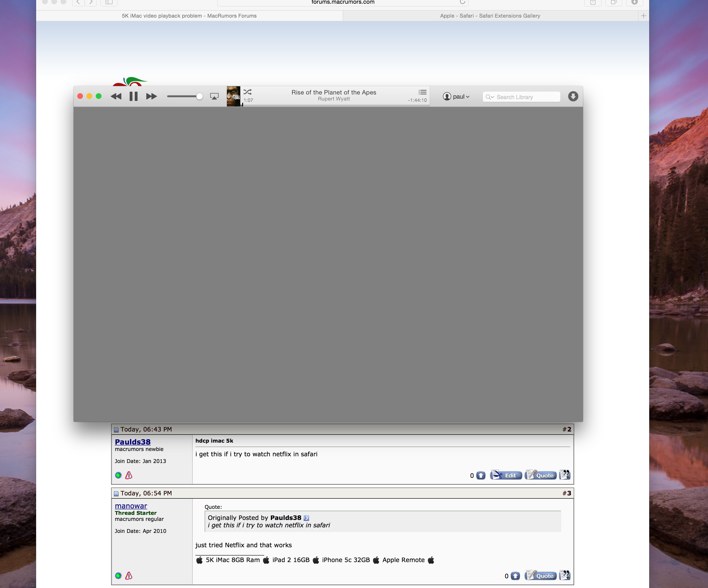Pause playback in iTunes
708x588 pixels.
134,97
